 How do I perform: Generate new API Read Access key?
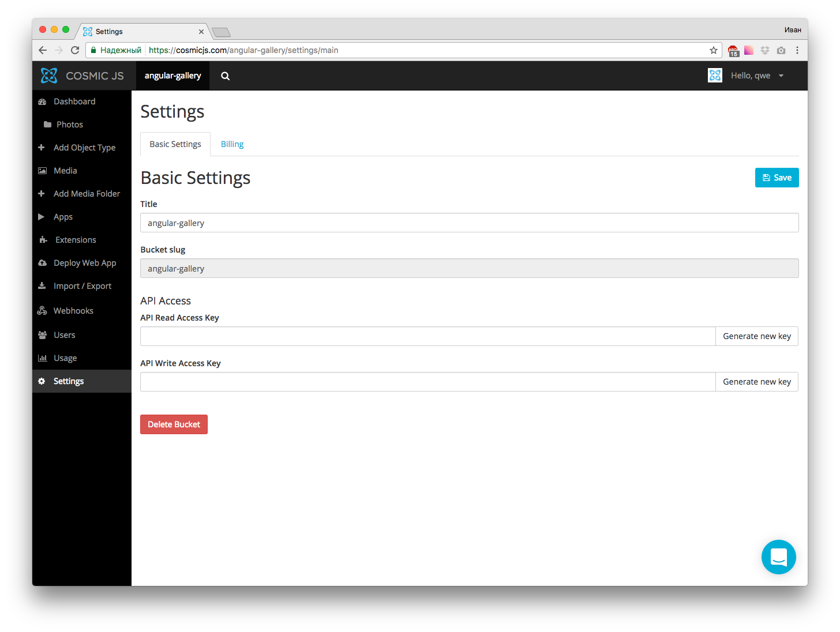coord(756,336)
